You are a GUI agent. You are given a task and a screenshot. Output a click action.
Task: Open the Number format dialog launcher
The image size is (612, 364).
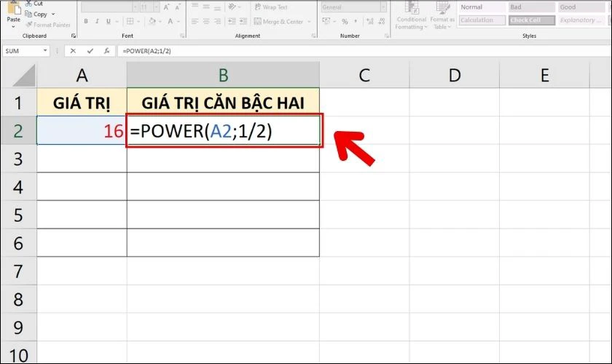(x=387, y=36)
